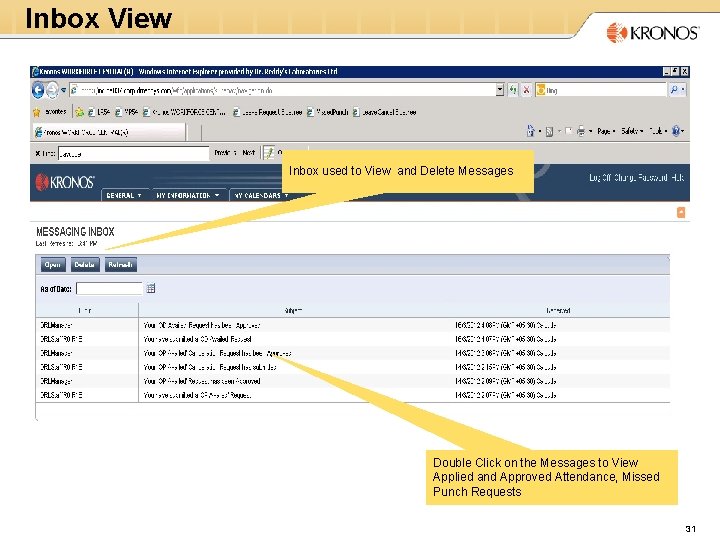Open the Kronos WORKFORCE CENT... favorites link

184,112
